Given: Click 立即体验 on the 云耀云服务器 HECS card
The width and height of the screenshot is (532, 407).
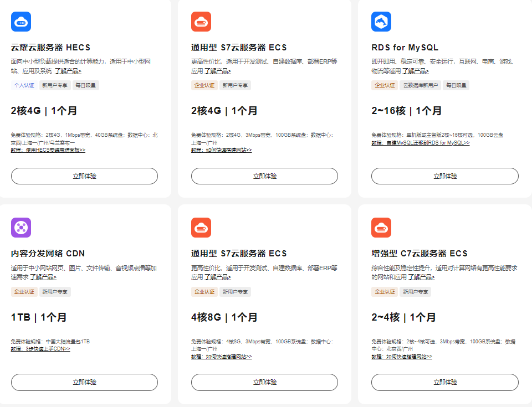Looking at the screenshot, I should click(x=84, y=176).
